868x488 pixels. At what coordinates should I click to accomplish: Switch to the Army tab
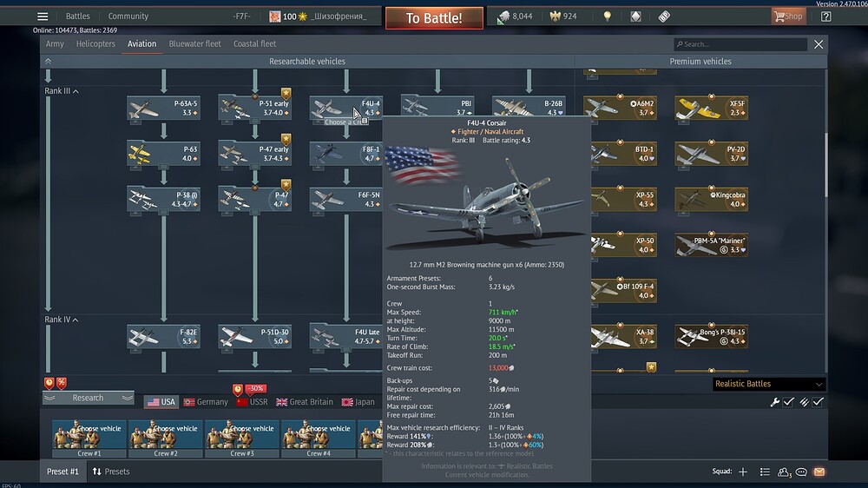point(55,43)
